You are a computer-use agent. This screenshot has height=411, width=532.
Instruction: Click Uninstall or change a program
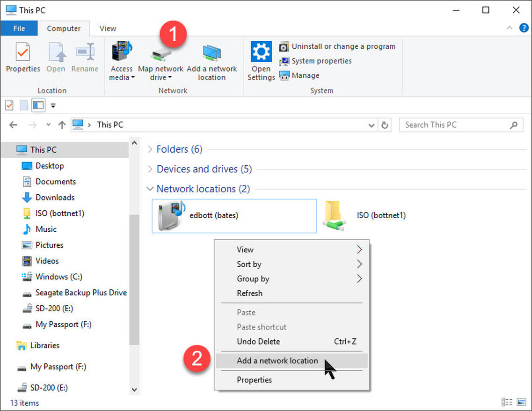click(x=343, y=46)
